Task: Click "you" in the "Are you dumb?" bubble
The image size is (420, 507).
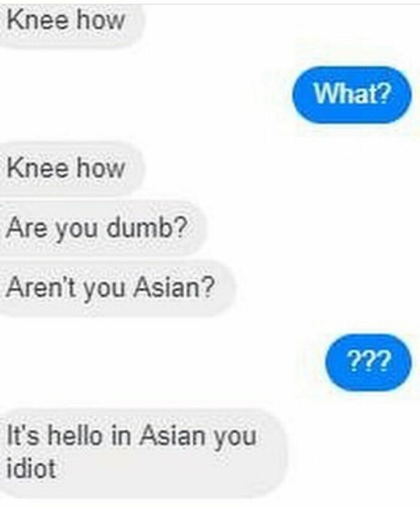Action: (77, 230)
